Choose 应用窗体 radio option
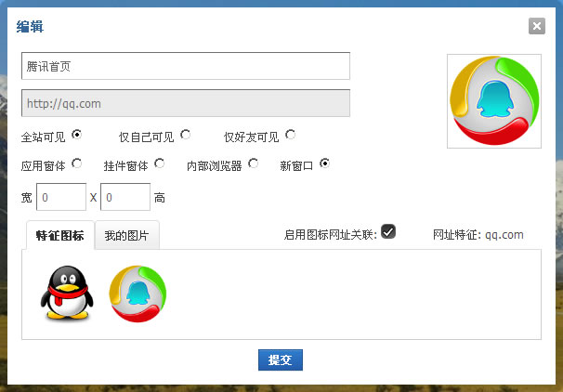 coord(76,163)
